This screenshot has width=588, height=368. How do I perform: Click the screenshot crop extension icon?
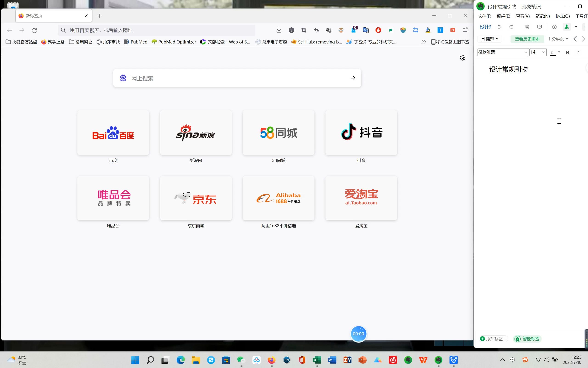pyautogui.click(x=304, y=30)
